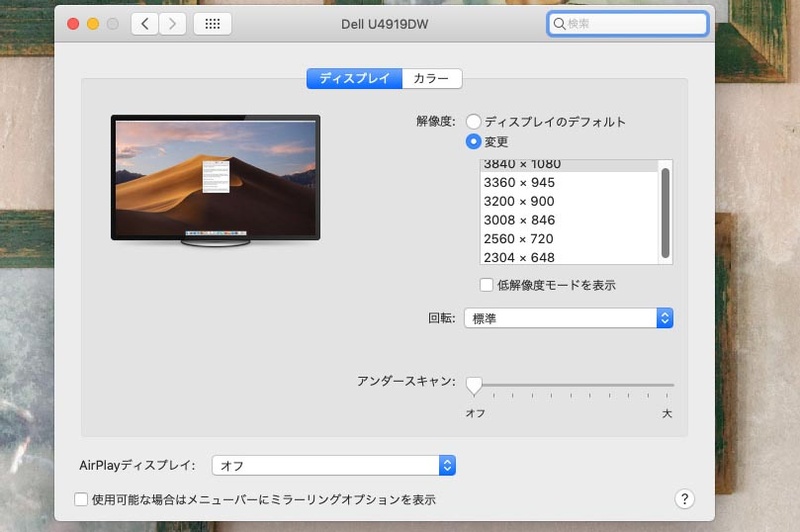Screen dimensions: 800x532
Task: Toggle menu bar mirroring options checkbox
Action: point(81,499)
